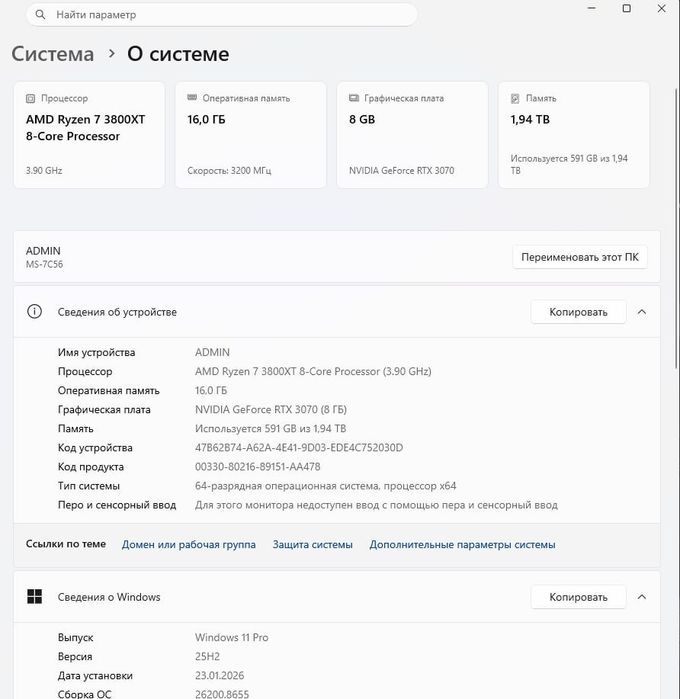Click the breadcrumb arrow after Система
680x699 pixels.
pos(111,53)
